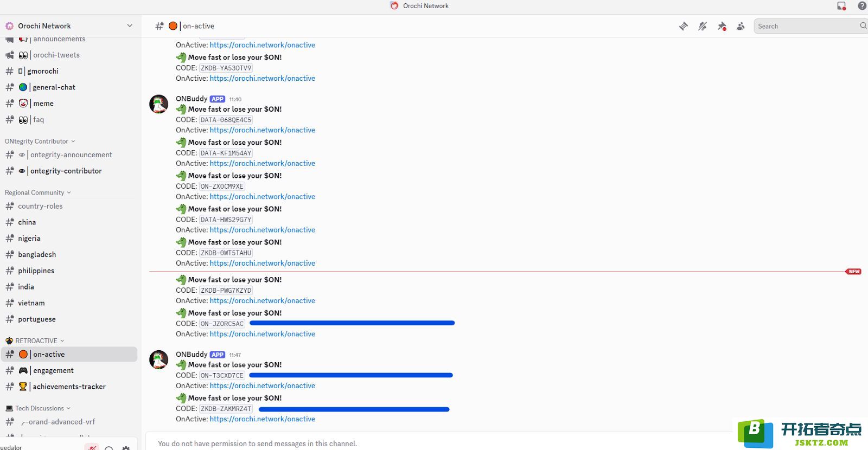Open the country-roles channel
This screenshot has height=450, width=868.
pos(69,206)
